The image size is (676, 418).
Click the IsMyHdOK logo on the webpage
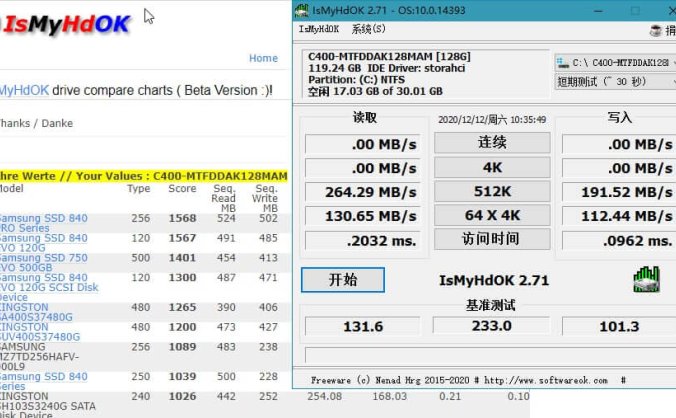[x=65, y=25]
